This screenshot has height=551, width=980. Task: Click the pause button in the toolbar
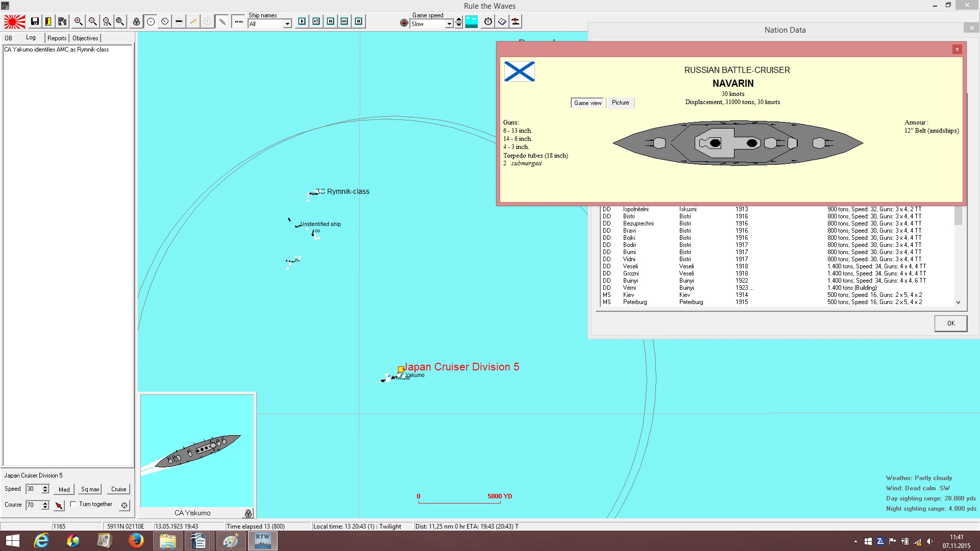click(x=359, y=21)
